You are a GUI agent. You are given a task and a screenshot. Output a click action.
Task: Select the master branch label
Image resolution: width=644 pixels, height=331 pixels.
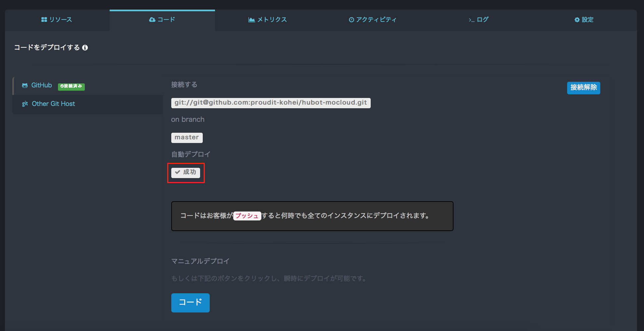click(187, 137)
